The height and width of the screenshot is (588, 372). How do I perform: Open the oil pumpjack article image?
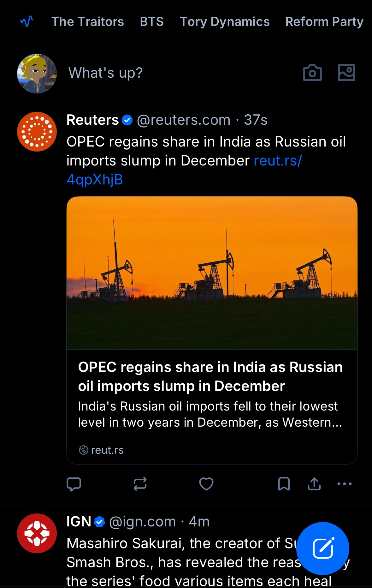click(212, 273)
